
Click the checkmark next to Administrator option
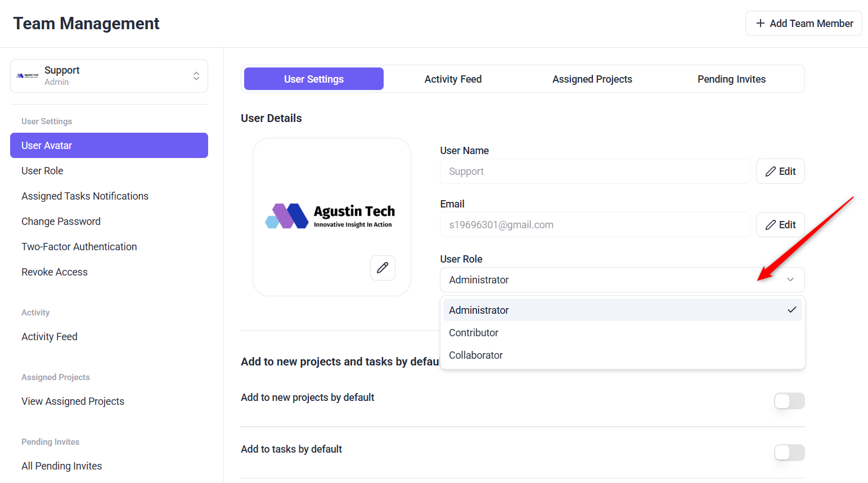(x=791, y=310)
